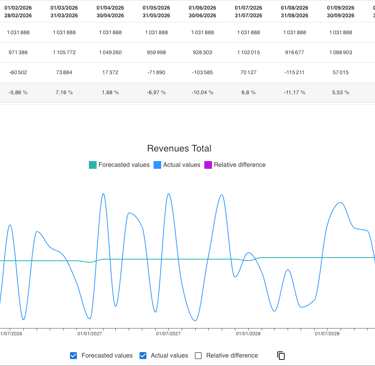Click the actual value cell 971 386
Viewport: 375px width, 366px height.
coord(18,52)
